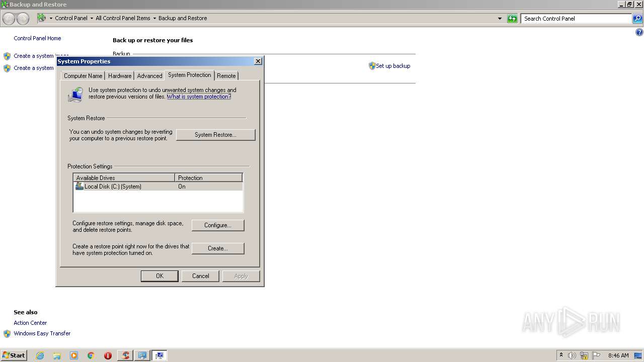Image resolution: width=644 pixels, height=362 pixels.
Task: Click the clock showing 8:46 AM
Action: (x=618, y=355)
